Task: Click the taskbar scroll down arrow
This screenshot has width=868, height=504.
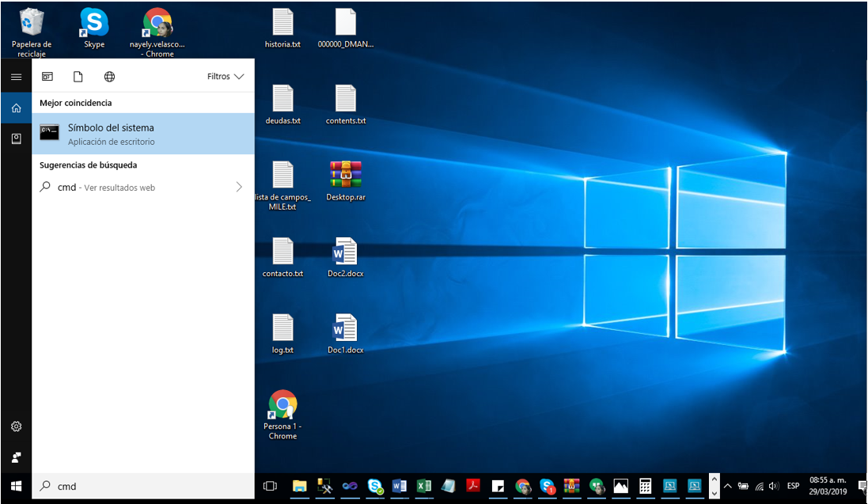Action: tap(714, 493)
